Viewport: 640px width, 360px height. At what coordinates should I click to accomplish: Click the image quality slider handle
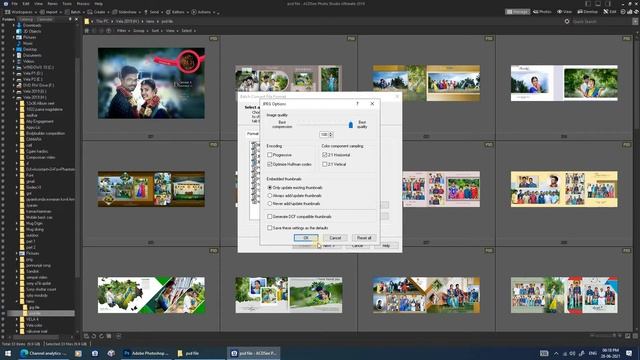coord(351,125)
